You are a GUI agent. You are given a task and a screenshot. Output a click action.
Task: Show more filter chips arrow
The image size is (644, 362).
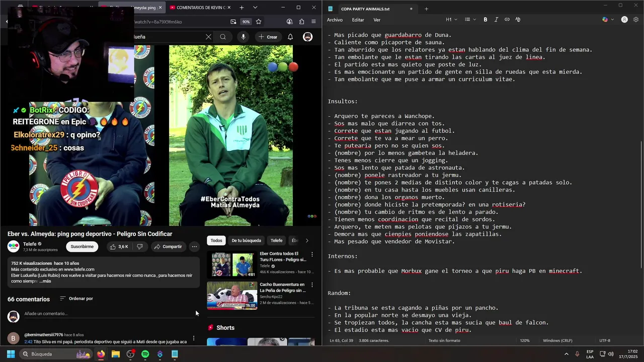[307, 240]
